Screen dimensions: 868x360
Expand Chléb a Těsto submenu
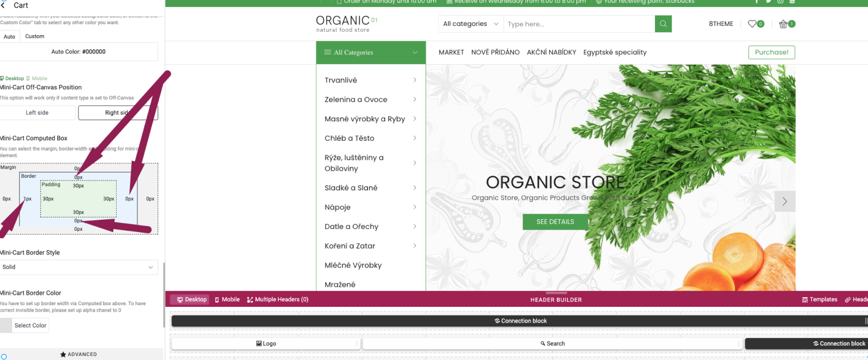coord(415,138)
